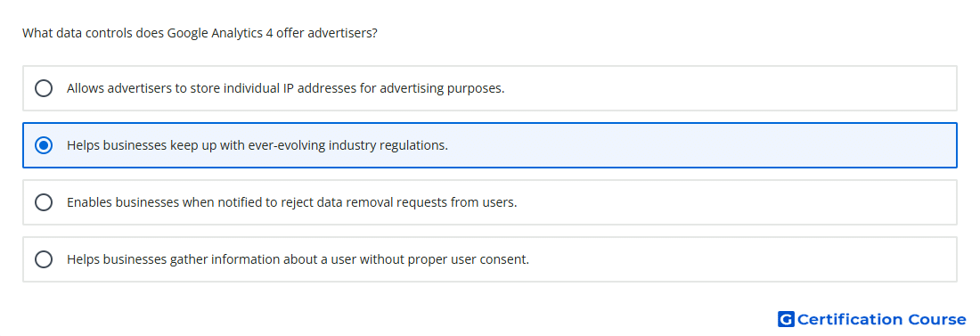The width and height of the screenshot is (980, 336).
Task: Click the question text about data controls
Action: 200,33
